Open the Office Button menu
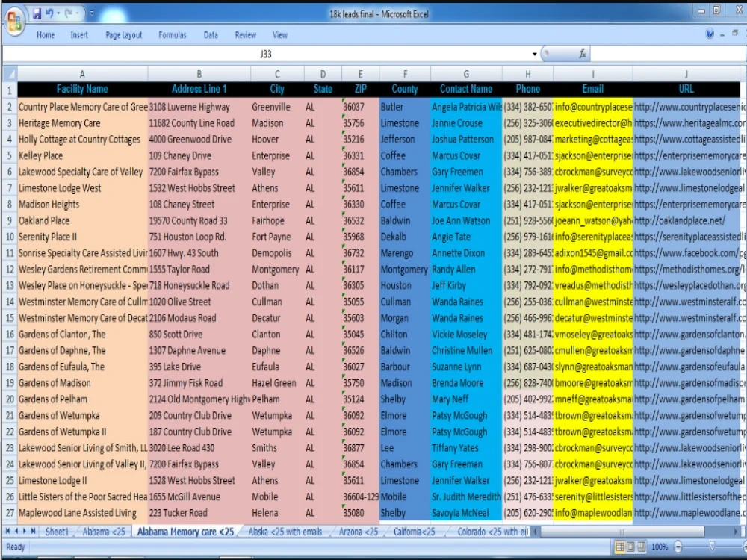The height and width of the screenshot is (560, 747). tap(14, 22)
